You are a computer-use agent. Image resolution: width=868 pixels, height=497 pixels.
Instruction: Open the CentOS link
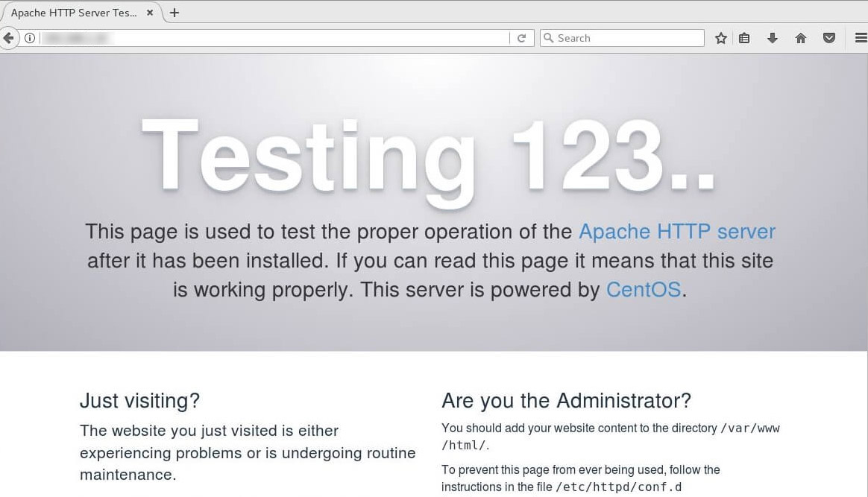(x=644, y=290)
